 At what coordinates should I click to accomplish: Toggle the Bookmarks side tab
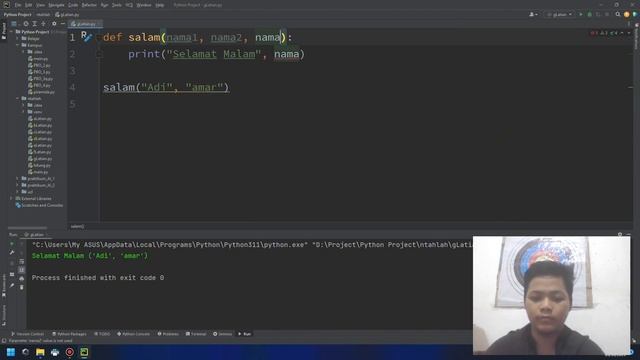[x=4, y=286]
